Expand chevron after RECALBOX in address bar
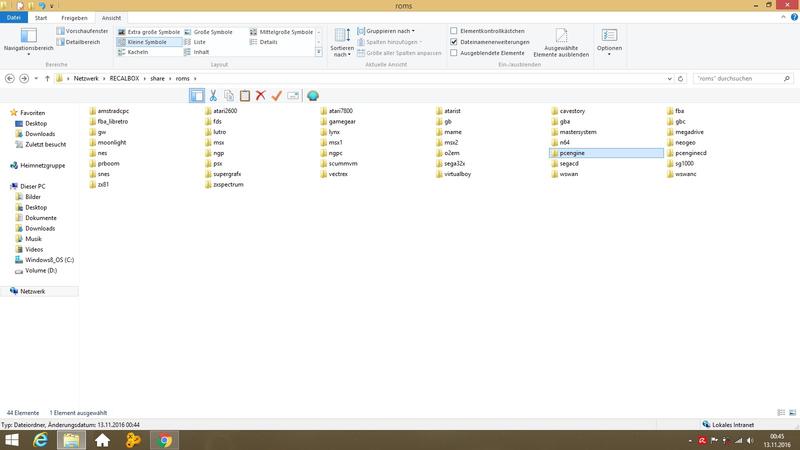Screen dimensions: 800x450 point(145,79)
